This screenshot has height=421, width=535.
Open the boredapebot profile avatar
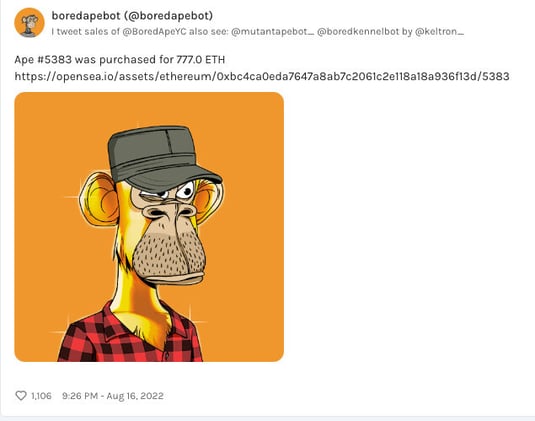click(x=29, y=23)
